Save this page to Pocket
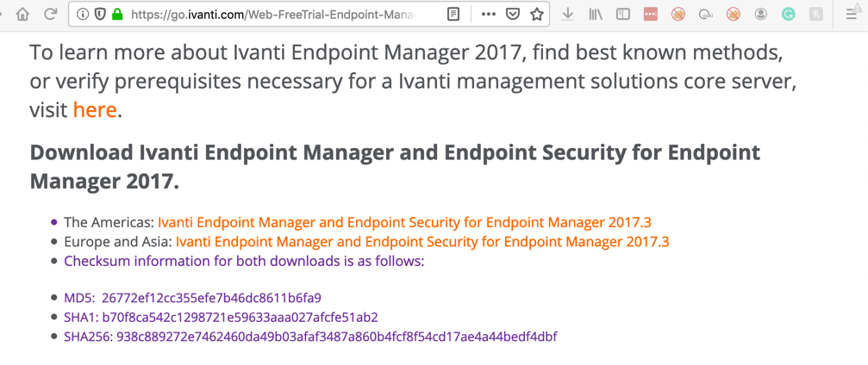 (x=512, y=14)
